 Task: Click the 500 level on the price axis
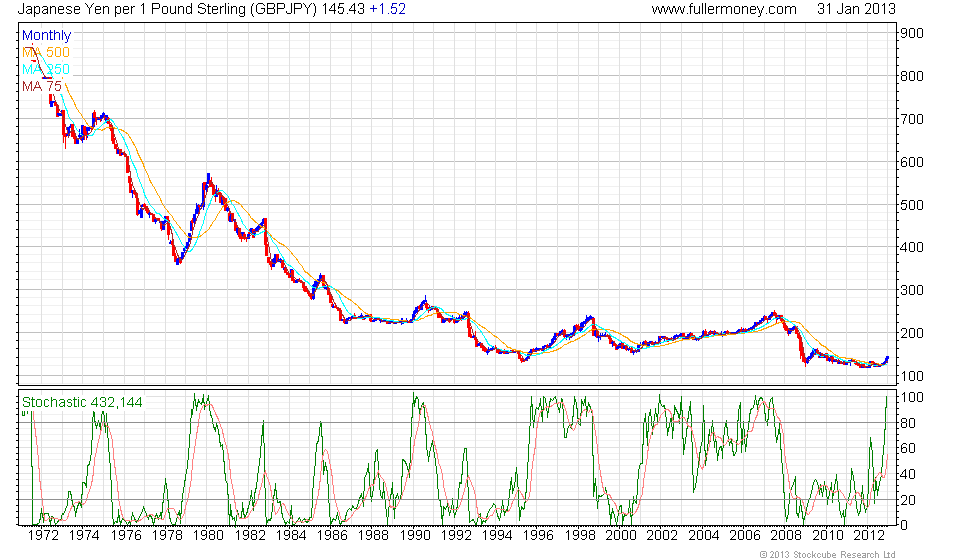pos(910,205)
